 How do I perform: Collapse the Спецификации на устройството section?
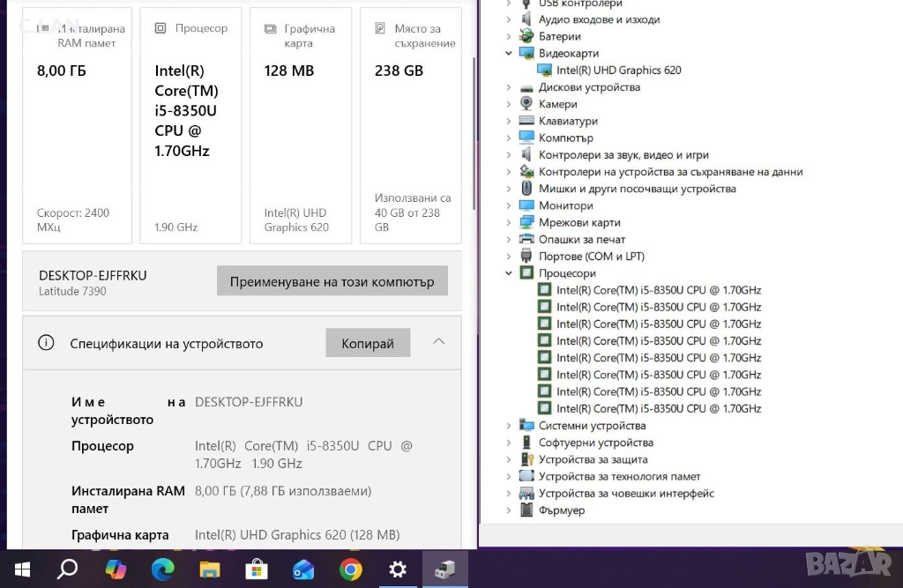(x=439, y=342)
